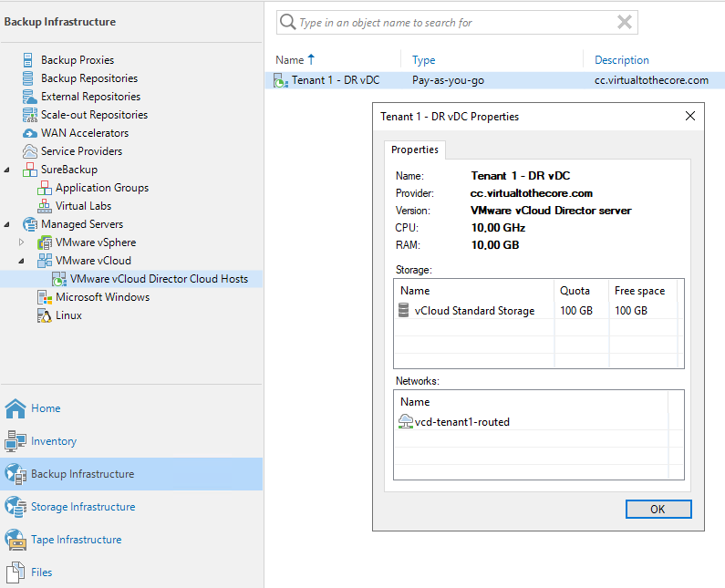Switch to Tape Infrastructure view
The image size is (725, 588).
pyautogui.click(x=77, y=540)
